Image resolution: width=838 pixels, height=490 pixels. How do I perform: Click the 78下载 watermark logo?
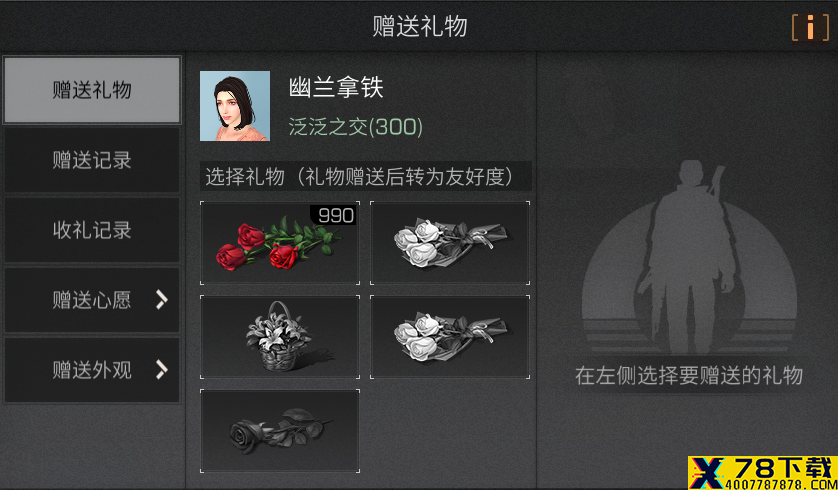coord(763,473)
